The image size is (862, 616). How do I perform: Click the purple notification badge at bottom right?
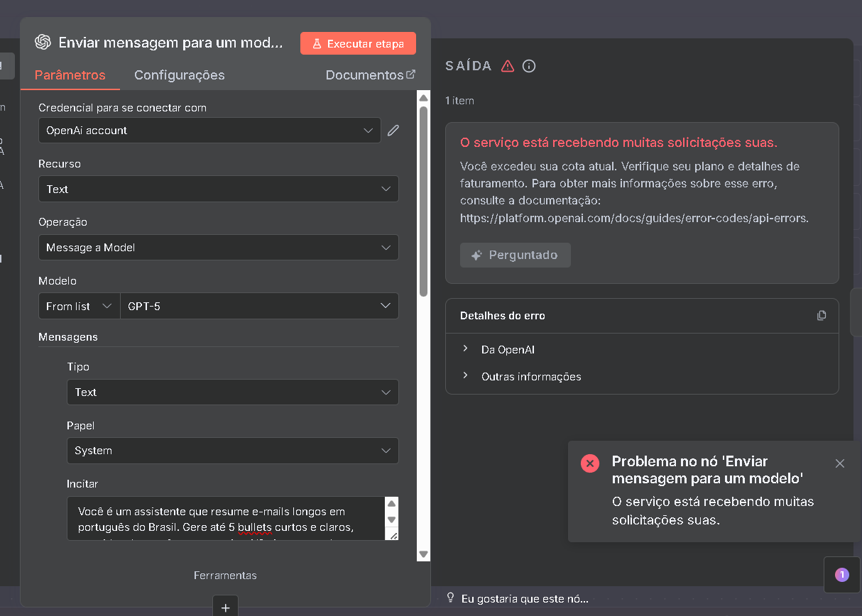[x=842, y=575]
